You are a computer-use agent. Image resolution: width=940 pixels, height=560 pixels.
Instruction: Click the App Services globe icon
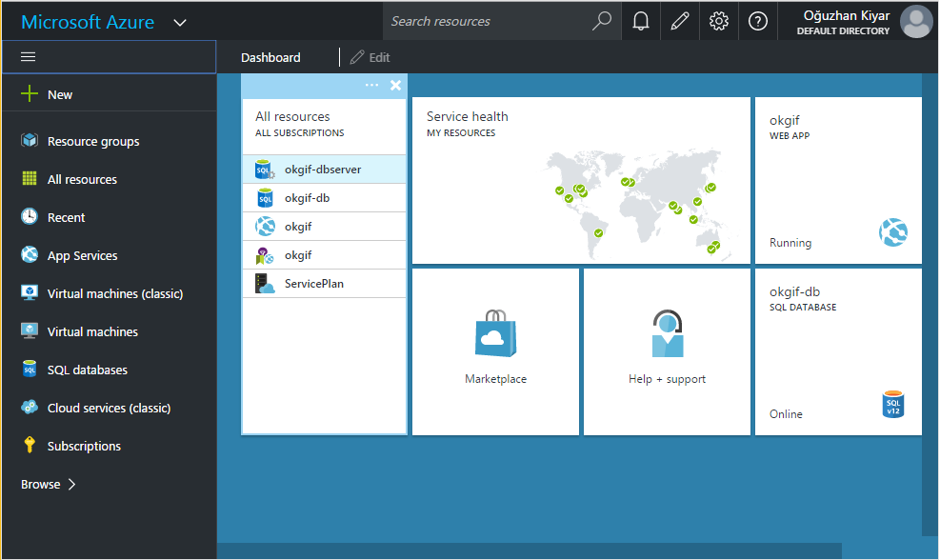30,254
